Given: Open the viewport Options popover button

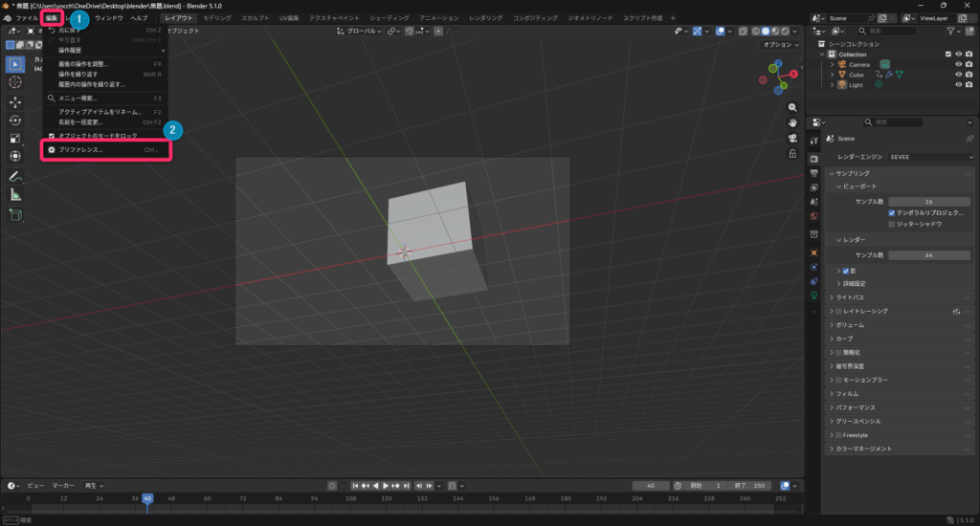Looking at the screenshot, I should (x=780, y=45).
